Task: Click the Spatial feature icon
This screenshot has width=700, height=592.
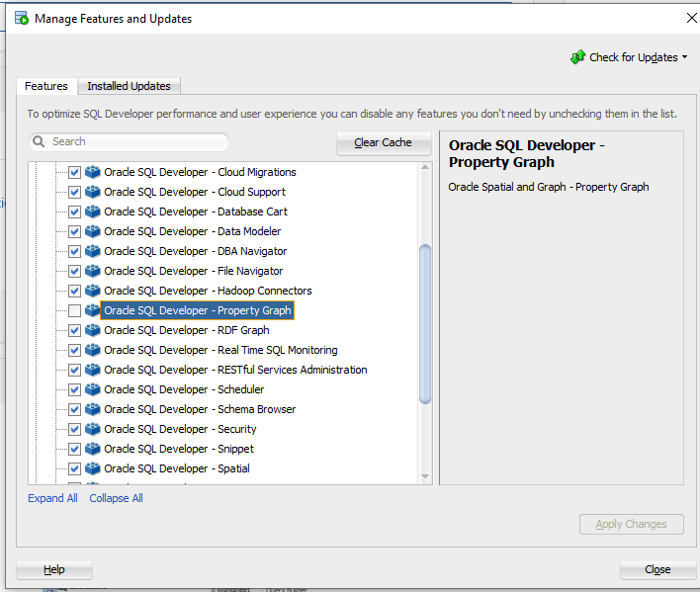Action: [x=92, y=468]
